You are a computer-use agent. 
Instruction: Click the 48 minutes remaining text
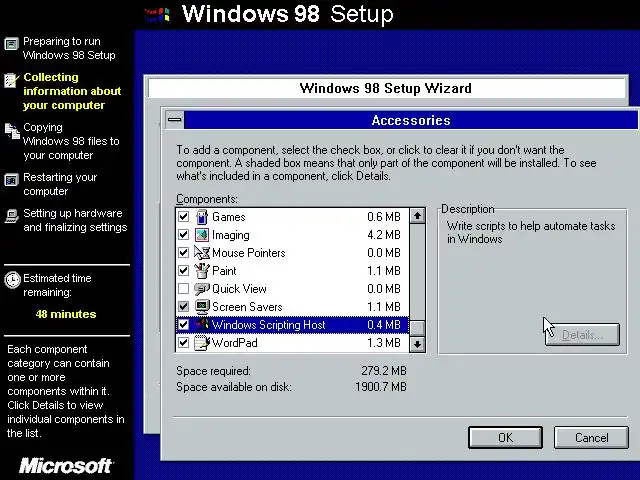66,314
